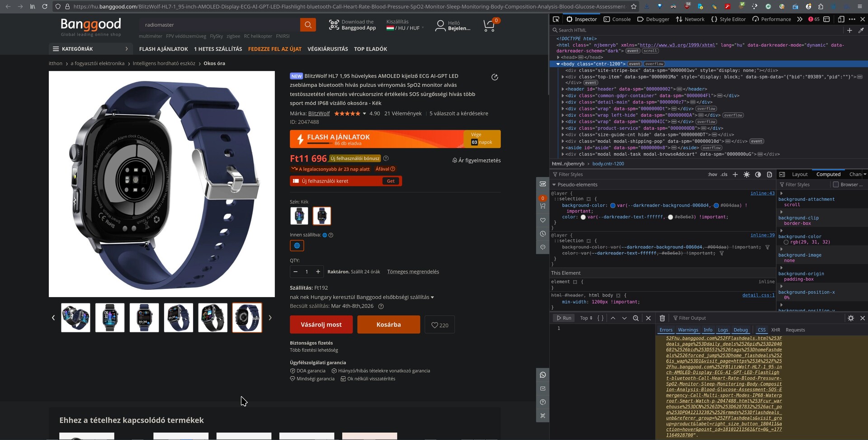Collapse the Pseudo-elements section
Screen dimensions: 868x440
[x=554, y=185]
